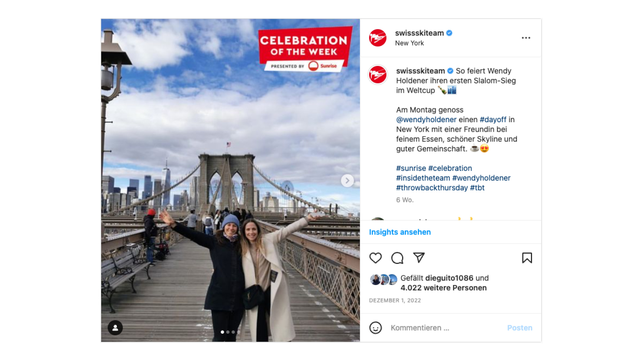Click the Posten button

pos(519,328)
